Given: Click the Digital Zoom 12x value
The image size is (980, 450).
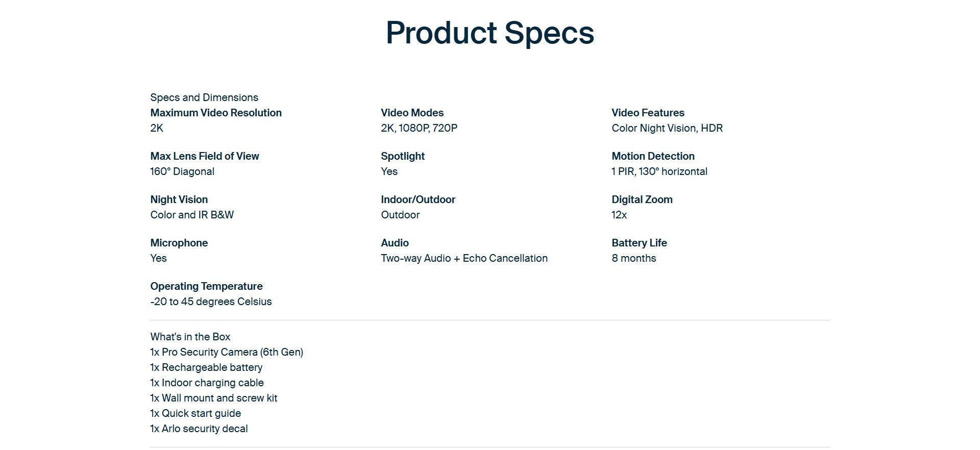Looking at the screenshot, I should [x=619, y=215].
